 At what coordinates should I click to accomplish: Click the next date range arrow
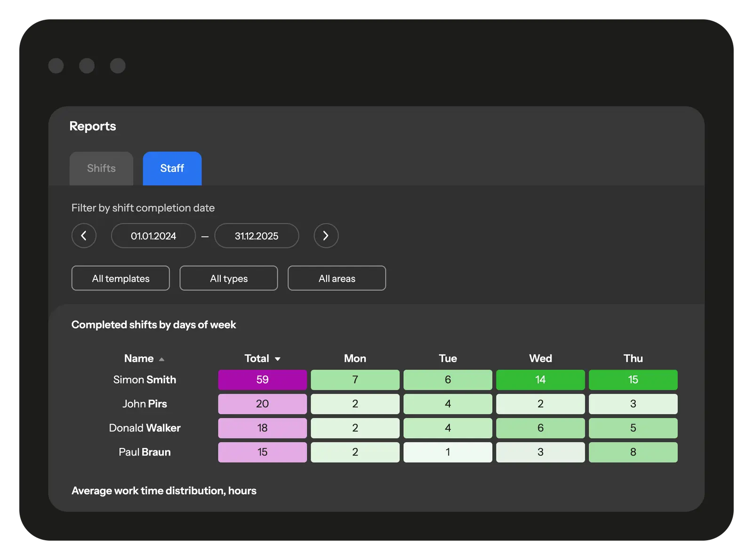click(326, 236)
